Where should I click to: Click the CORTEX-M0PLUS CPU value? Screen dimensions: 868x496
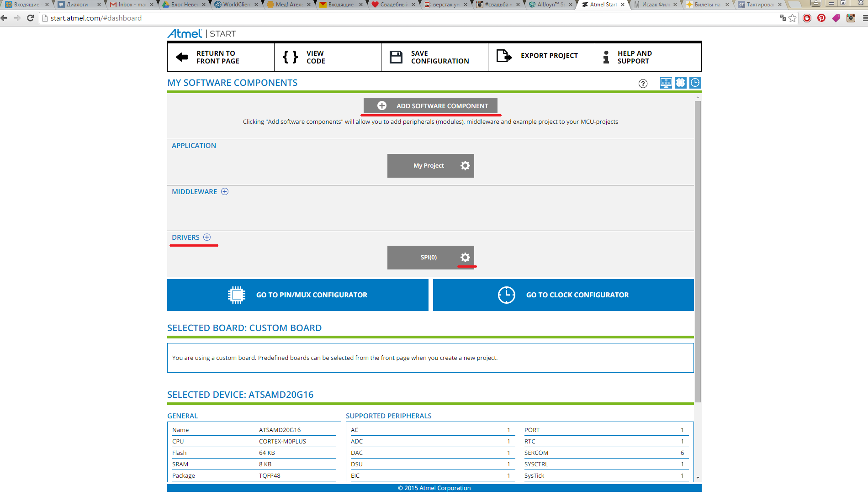point(282,442)
